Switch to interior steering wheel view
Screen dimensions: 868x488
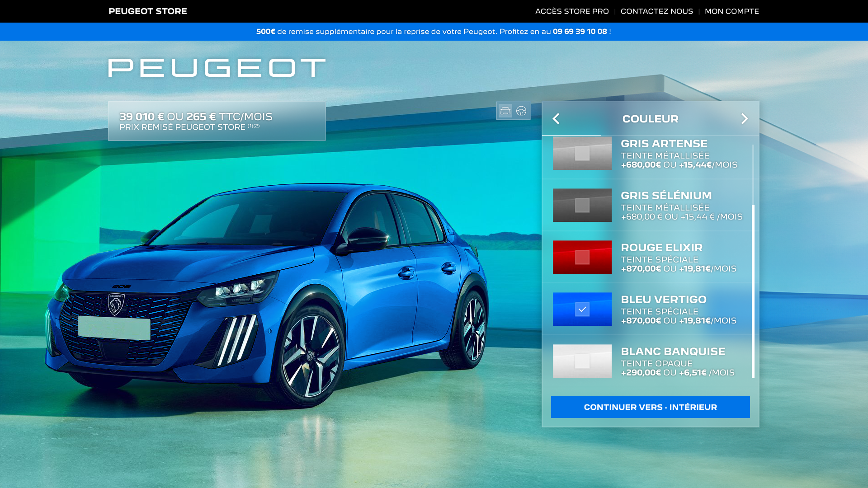(521, 111)
